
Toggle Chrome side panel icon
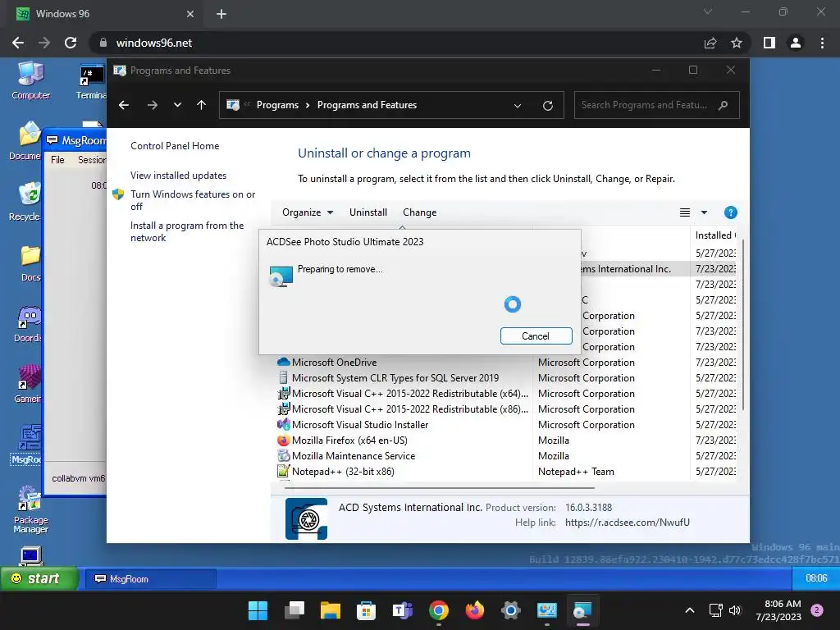(769, 43)
